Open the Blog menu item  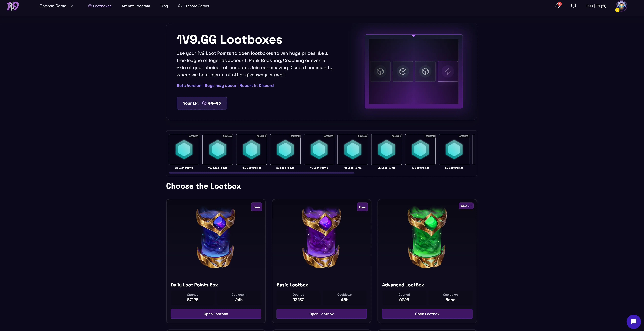click(164, 6)
